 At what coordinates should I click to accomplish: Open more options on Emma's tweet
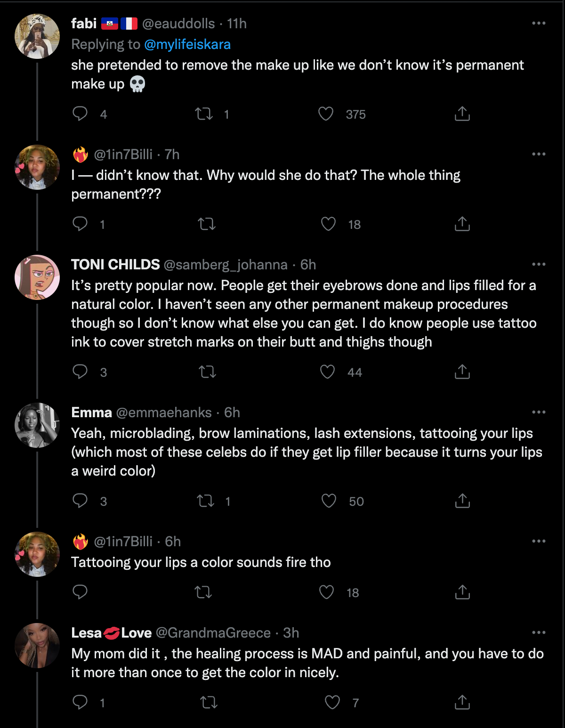pyautogui.click(x=539, y=413)
